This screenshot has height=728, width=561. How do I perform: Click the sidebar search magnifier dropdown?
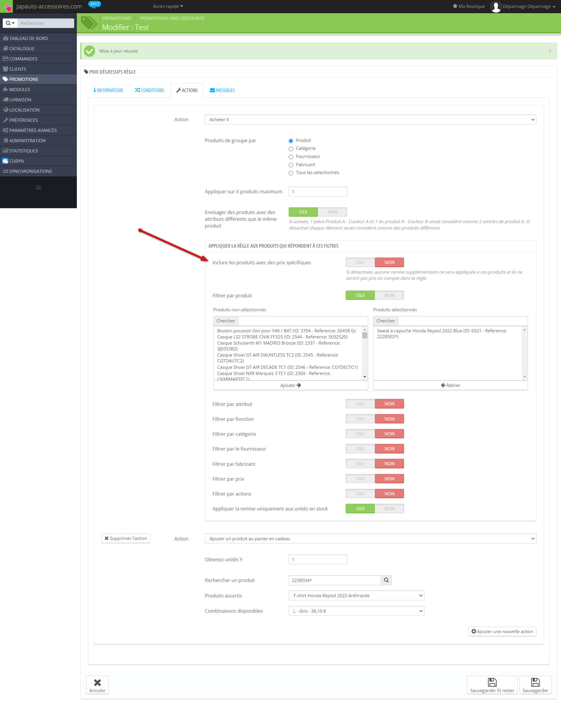pos(10,23)
